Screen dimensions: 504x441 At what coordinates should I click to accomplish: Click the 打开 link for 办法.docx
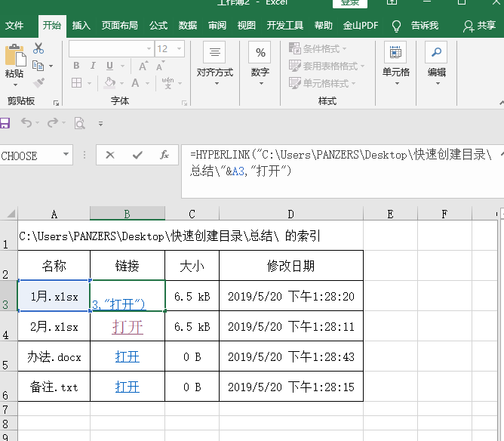pos(128,356)
